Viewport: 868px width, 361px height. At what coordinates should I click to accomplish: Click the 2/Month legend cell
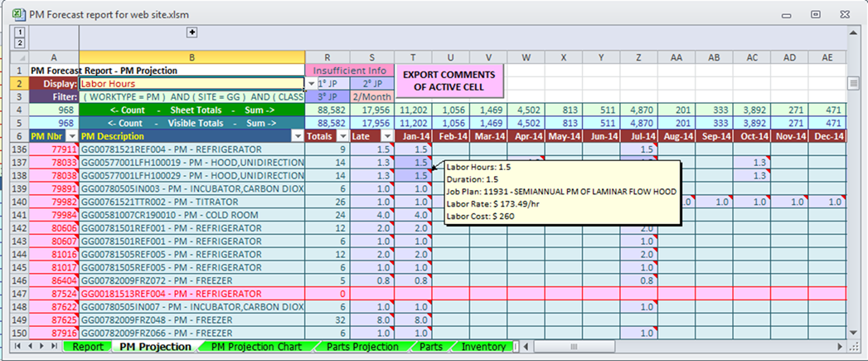click(372, 96)
